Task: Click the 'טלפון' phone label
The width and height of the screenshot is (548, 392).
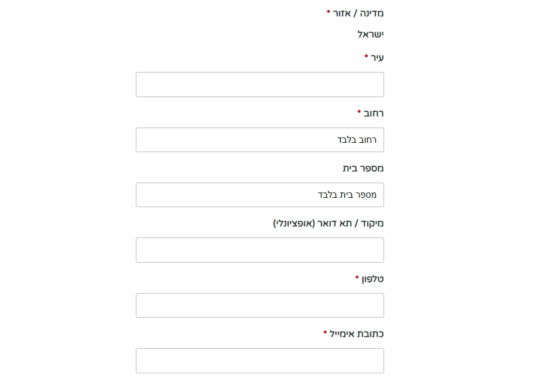Action: [x=373, y=279]
